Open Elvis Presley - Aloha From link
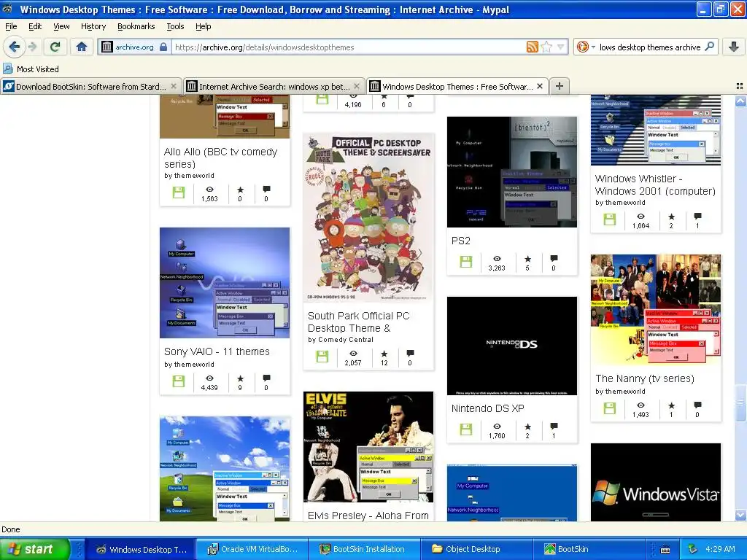This screenshot has width=747, height=560. click(368, 516)
